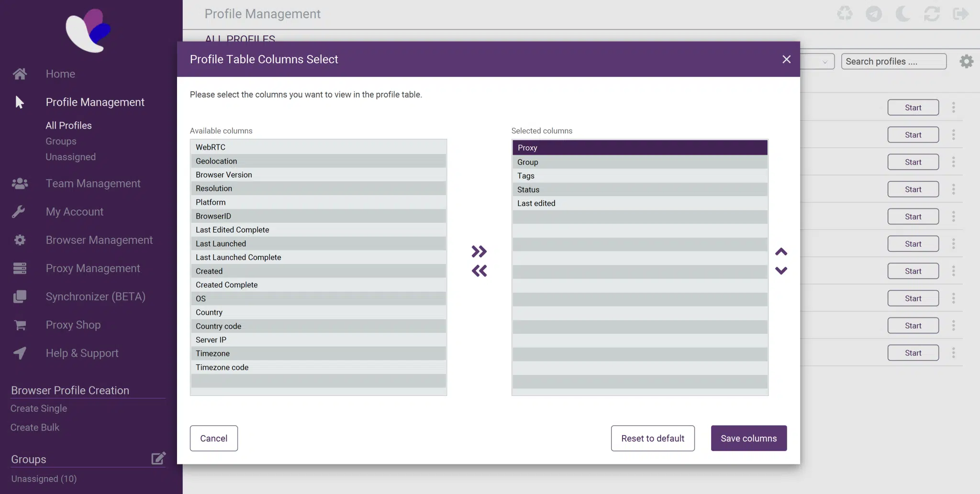This screenshot has height=494, width=980.
Task: Open the Create Bulk link
Action: coord(35,428)
